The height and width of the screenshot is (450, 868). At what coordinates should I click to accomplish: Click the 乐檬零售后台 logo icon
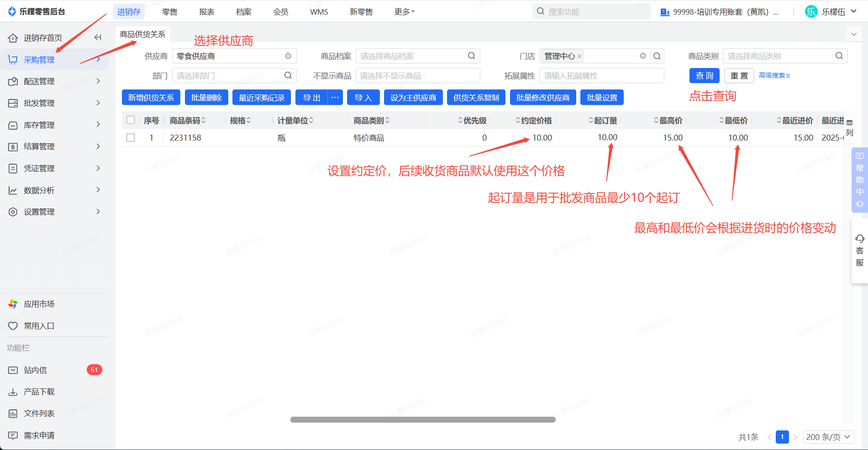(12, 12)
